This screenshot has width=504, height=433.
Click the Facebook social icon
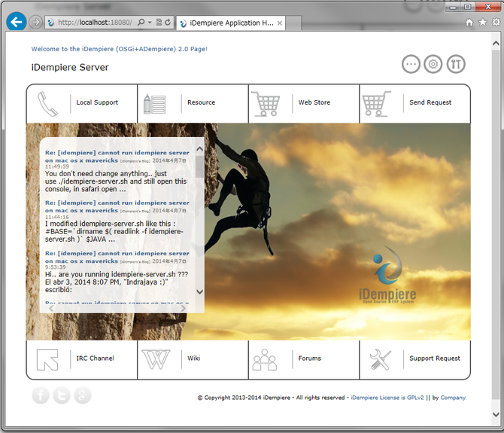pos(41,395)
